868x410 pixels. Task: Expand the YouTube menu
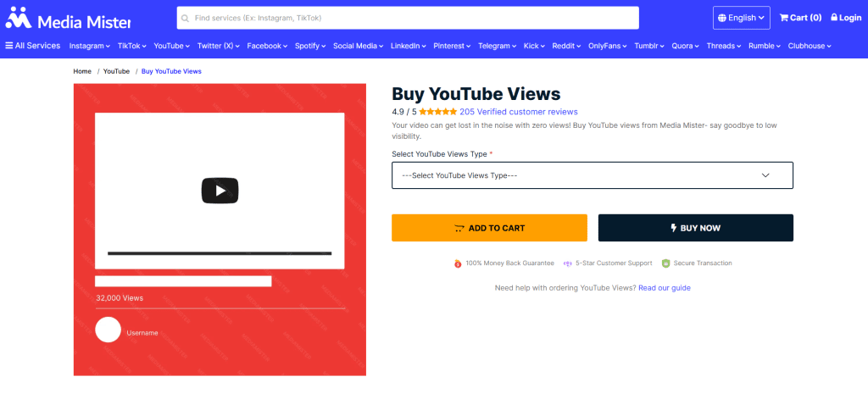click(x=171, y=46)
